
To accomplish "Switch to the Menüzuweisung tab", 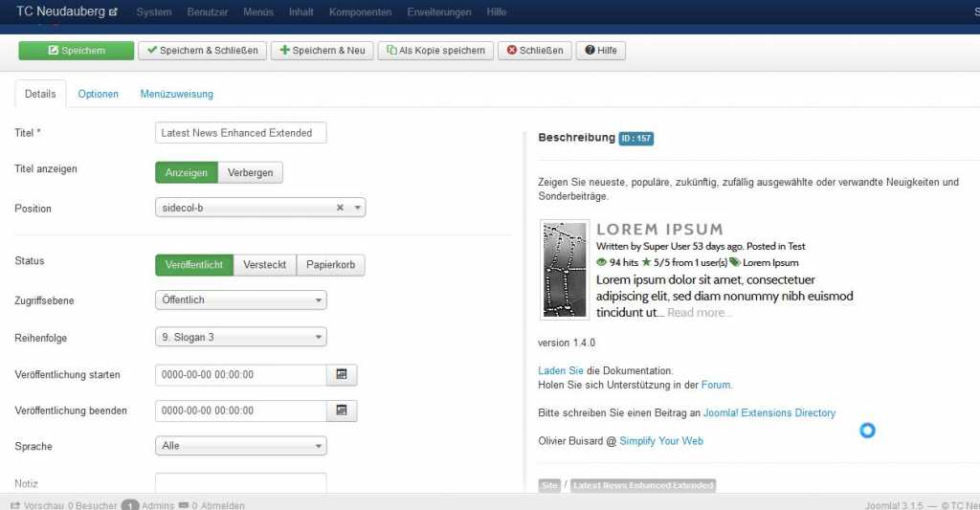I will point(176,94).
